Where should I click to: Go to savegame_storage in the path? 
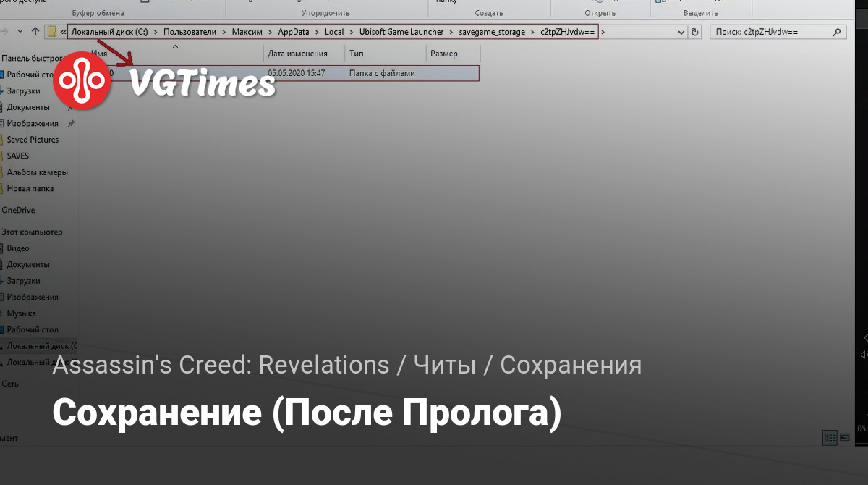pos(492,32)
